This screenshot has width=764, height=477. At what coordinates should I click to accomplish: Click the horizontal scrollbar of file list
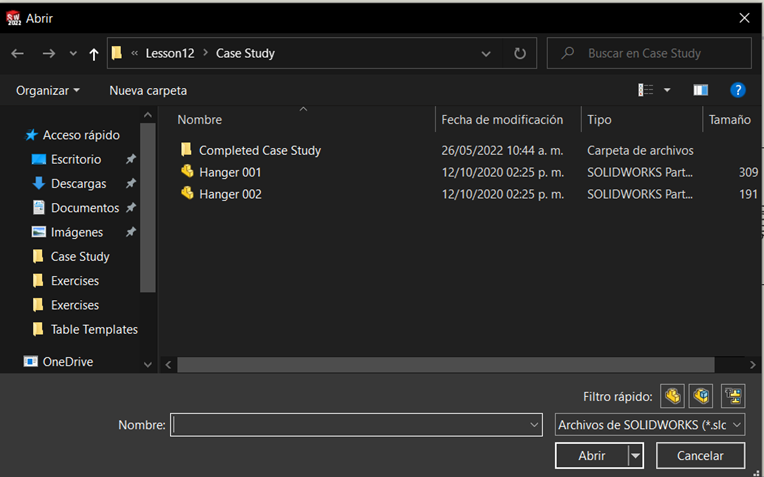click(445, 364)
